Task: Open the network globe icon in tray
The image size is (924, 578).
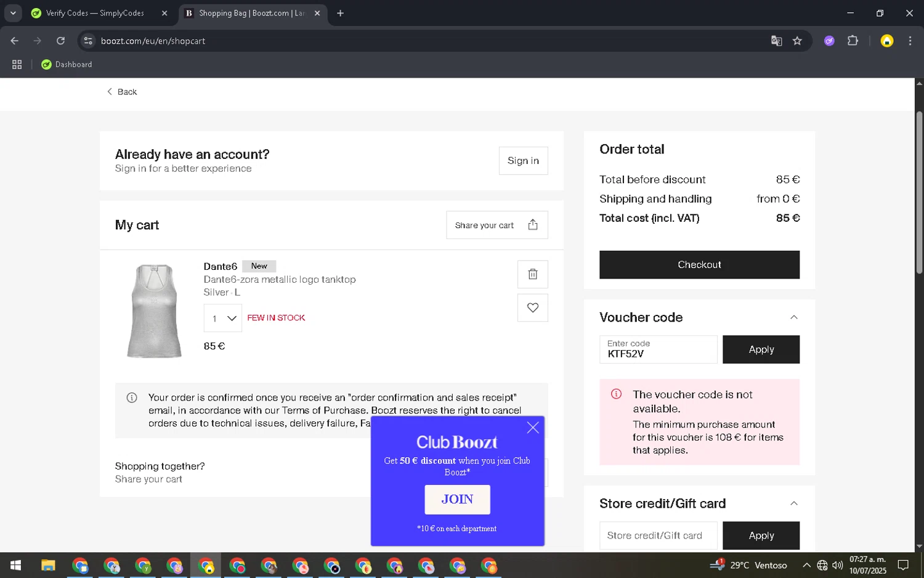Action: click(x=822, y=565)
